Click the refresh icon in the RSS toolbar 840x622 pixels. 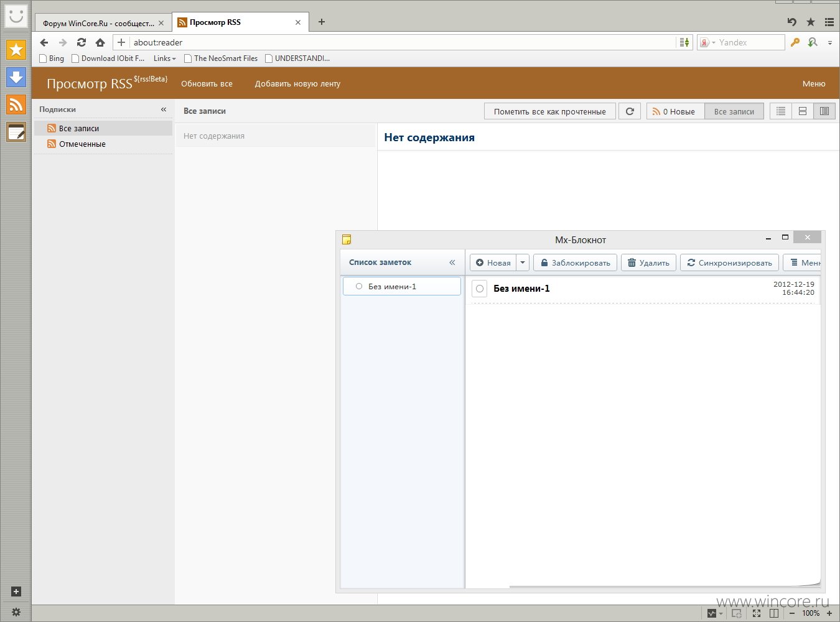click(630, 111)
